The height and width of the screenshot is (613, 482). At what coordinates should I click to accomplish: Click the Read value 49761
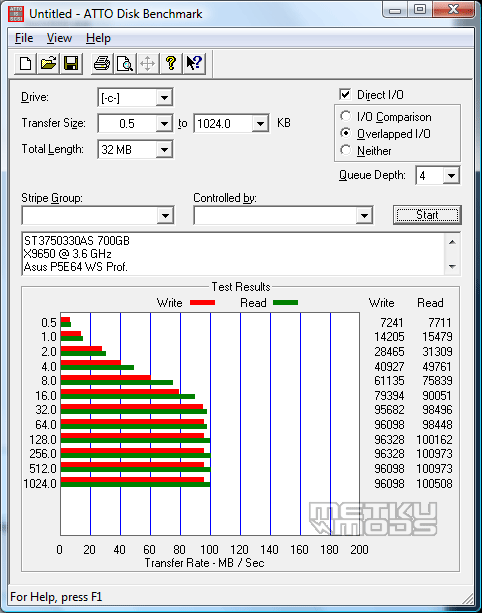pyautogui.click(x=437, y=367)
